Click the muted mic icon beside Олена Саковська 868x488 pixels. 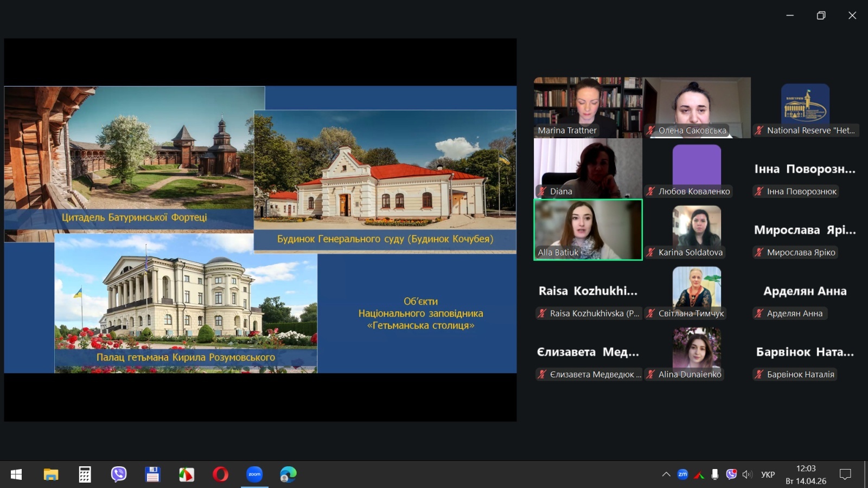pyautogui.click(x=650, y=130)
